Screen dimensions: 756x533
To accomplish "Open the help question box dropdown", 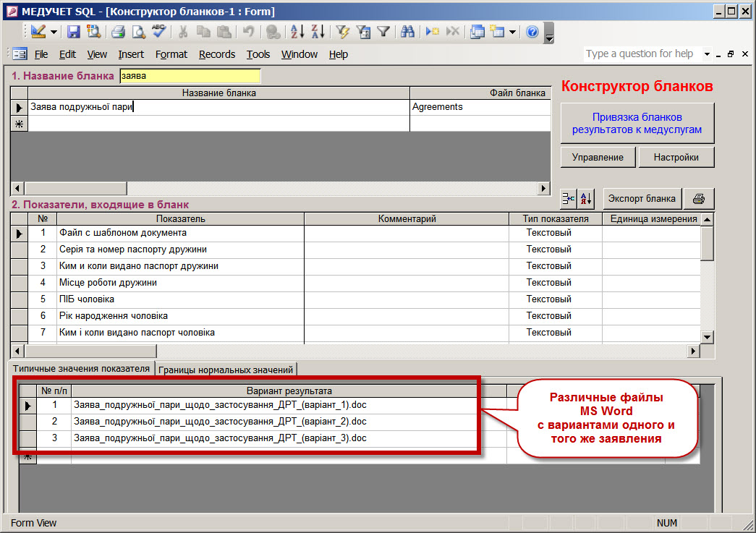I will pyautogui.click(x=707, y=54).
